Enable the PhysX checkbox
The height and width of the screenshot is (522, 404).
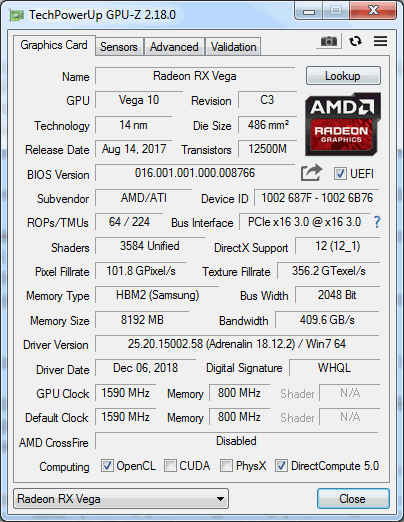click(x=226, y=466)
